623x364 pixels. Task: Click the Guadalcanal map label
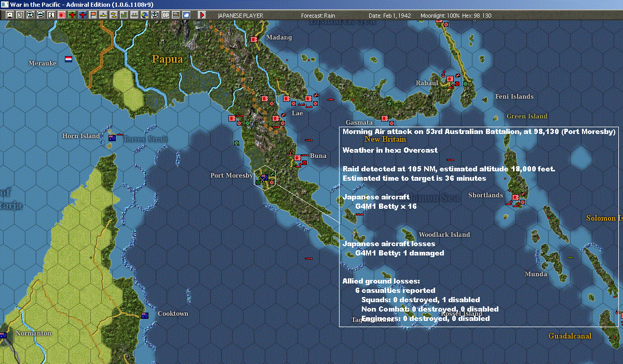tap(570, 336)
